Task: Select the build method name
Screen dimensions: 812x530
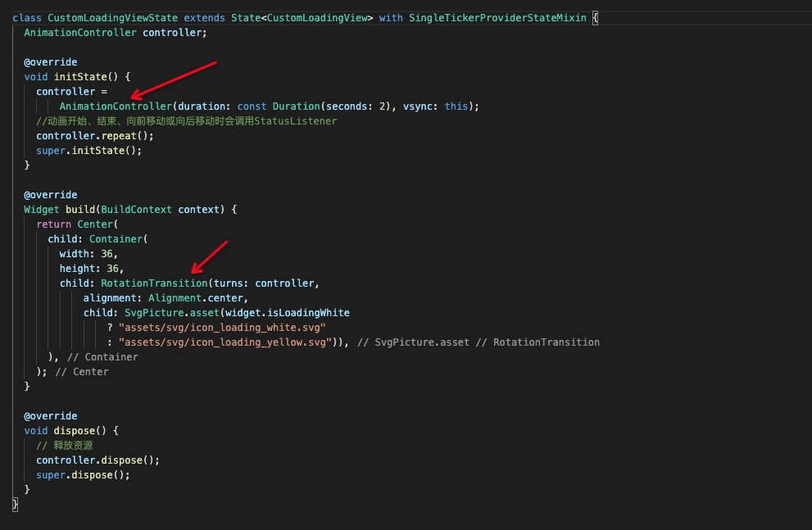Action: point(79,209)
